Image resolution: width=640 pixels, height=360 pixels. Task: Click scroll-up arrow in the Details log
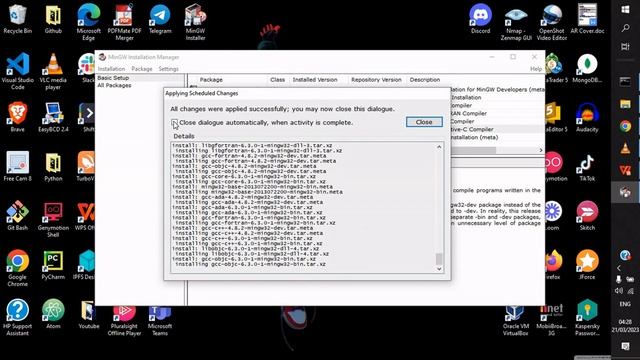[x=439, y=147]
